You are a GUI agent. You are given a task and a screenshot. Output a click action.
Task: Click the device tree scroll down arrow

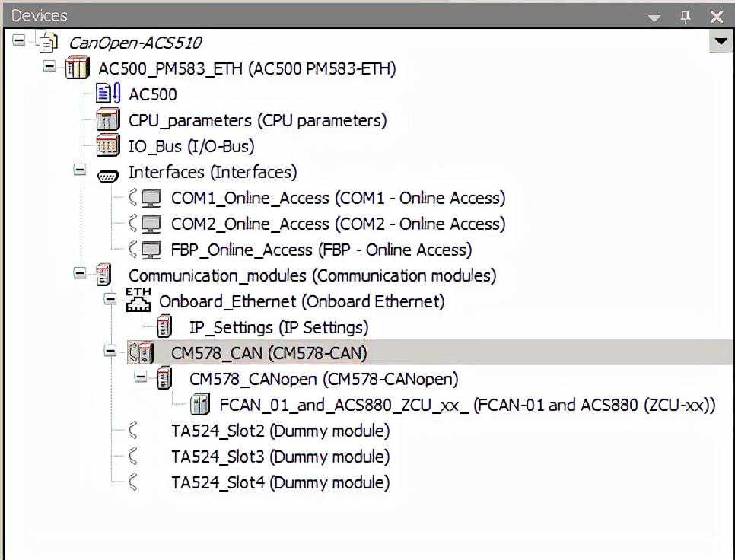720,42
